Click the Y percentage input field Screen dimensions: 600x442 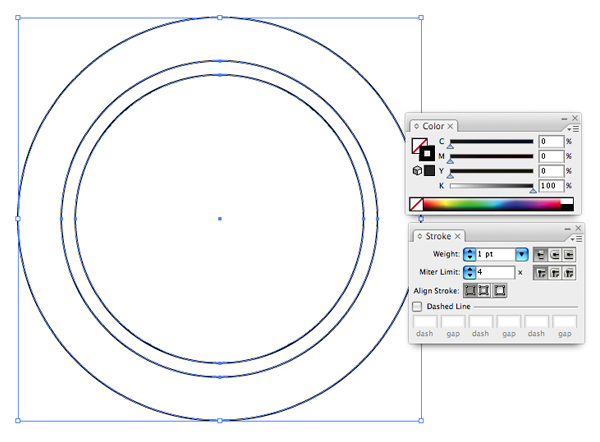pos(551,171)
